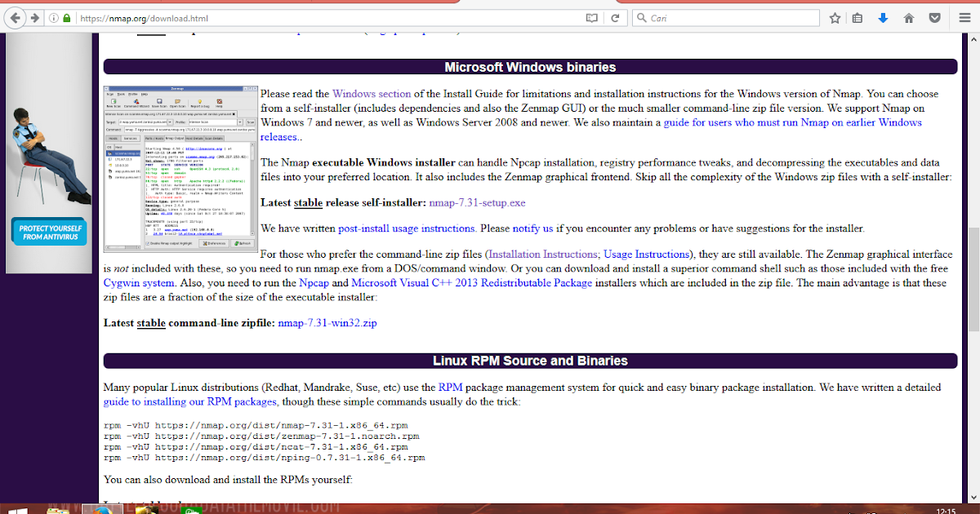
Task: Open the RPM link
Action: coord(450,388)
